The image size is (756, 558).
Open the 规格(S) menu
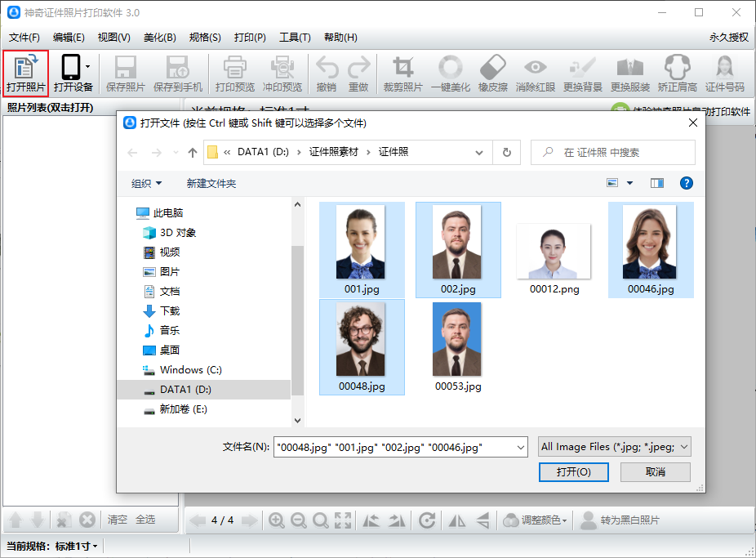(205, 37)
